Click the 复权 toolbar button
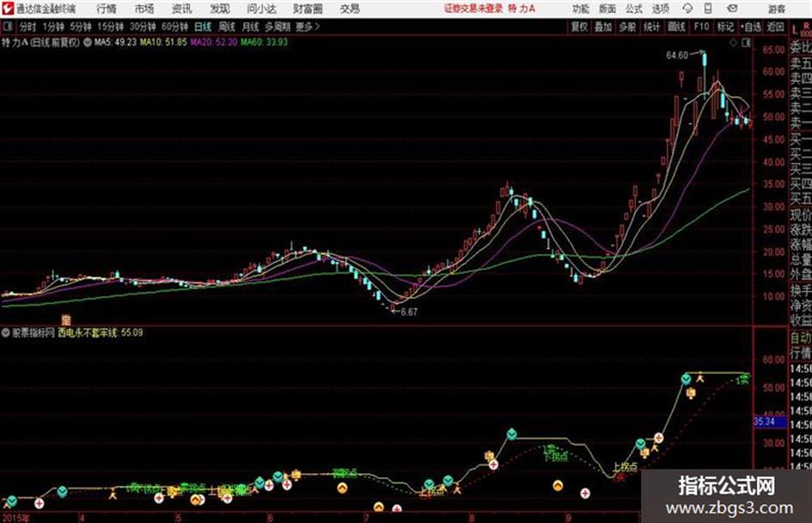812x523 pixels. (x=579, y=27)
